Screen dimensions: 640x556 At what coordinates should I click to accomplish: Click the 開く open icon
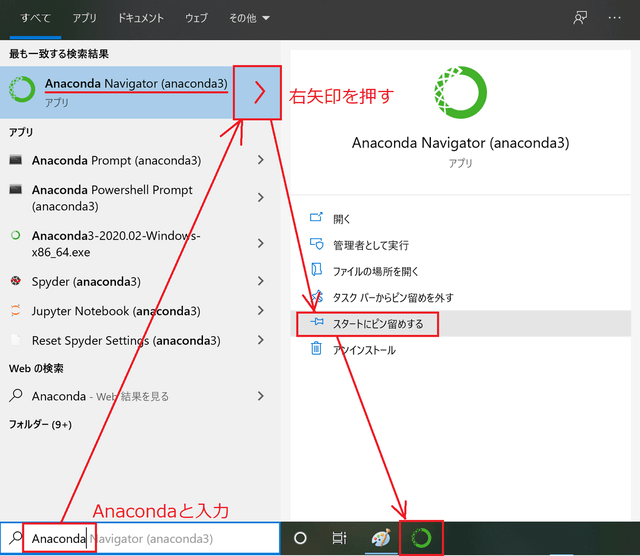point(316,217)
